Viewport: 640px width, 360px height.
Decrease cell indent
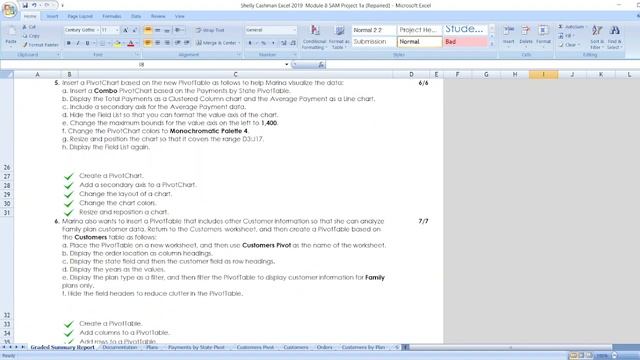(x=178, y=43)
